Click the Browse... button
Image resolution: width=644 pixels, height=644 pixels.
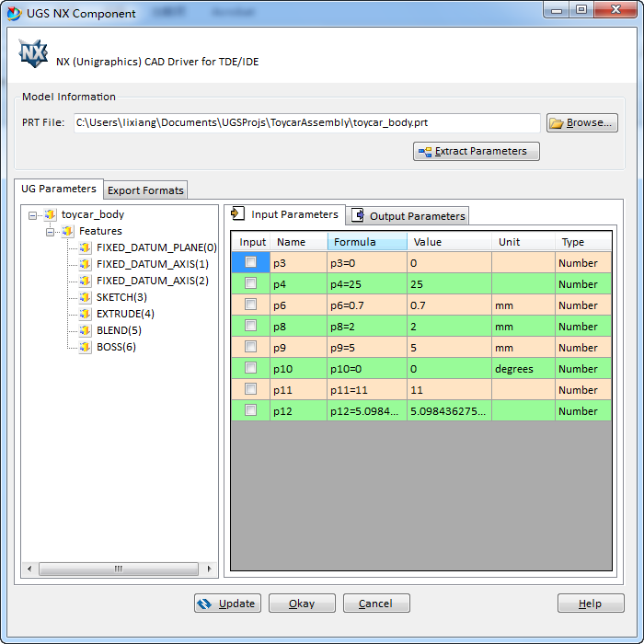coord(582,122)
